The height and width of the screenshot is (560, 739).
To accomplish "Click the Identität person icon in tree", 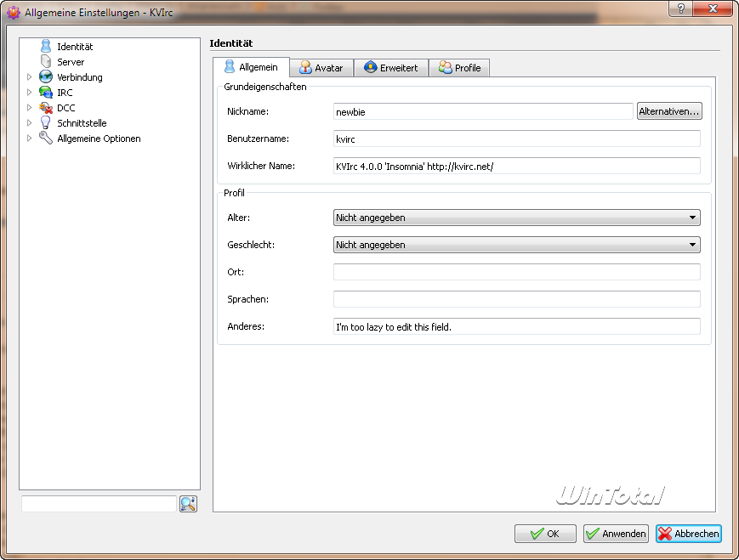I will (x=46, y=46).
